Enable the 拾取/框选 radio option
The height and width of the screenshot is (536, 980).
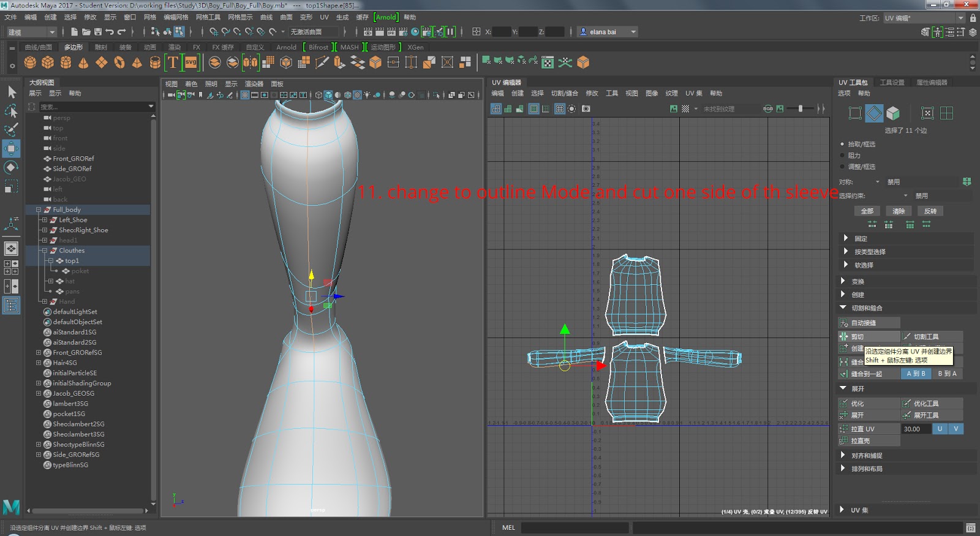click(842, 145)
